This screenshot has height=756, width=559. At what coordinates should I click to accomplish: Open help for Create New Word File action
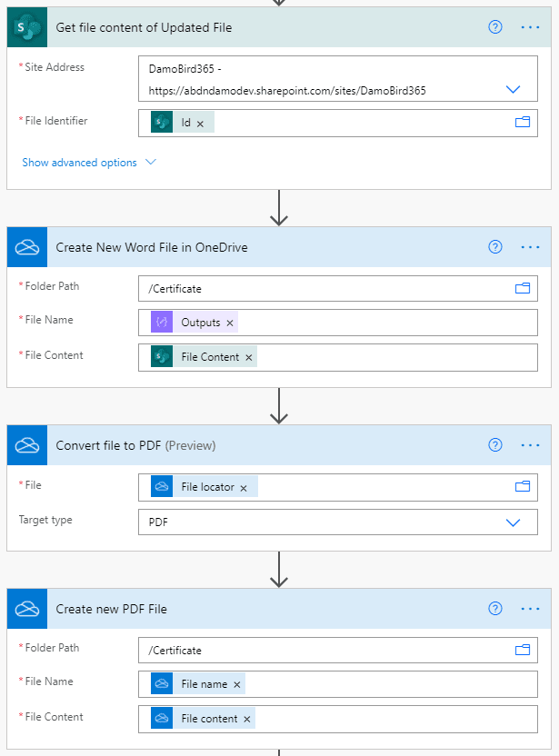495,247
